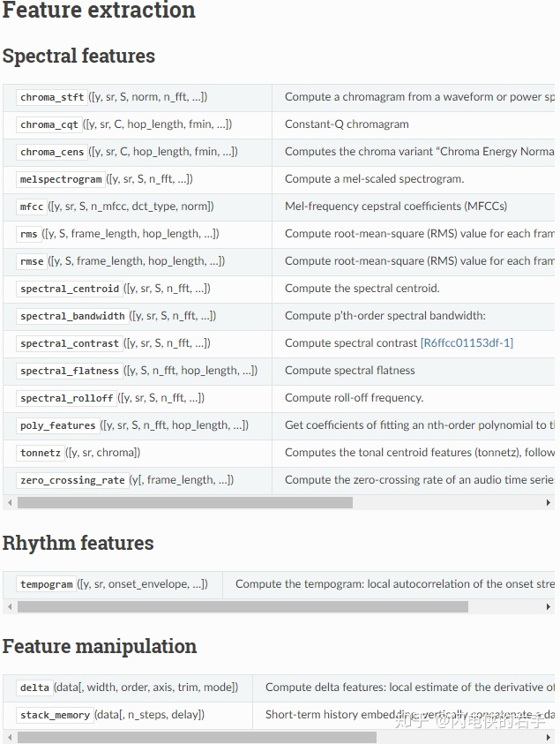Click the Feature manipulation section heading
The height and width of the screenshot is (744, 560).
click(100, 647)
